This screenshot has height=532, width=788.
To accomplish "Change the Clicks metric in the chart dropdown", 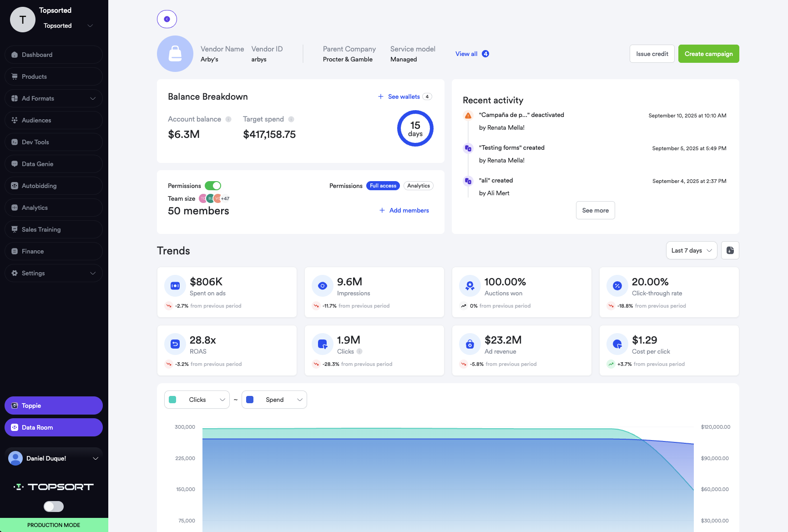I will tap(197, 400).
